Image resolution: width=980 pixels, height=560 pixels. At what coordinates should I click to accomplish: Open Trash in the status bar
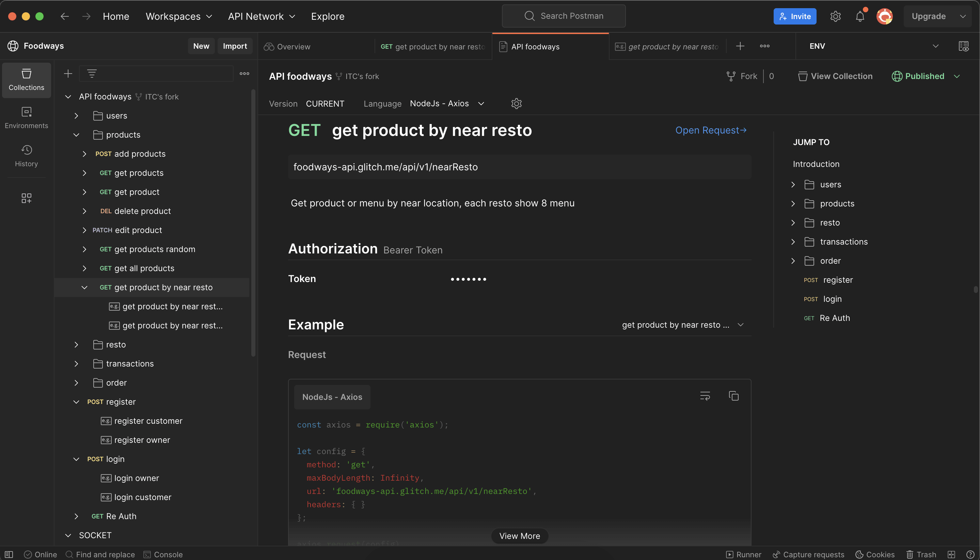921,554
